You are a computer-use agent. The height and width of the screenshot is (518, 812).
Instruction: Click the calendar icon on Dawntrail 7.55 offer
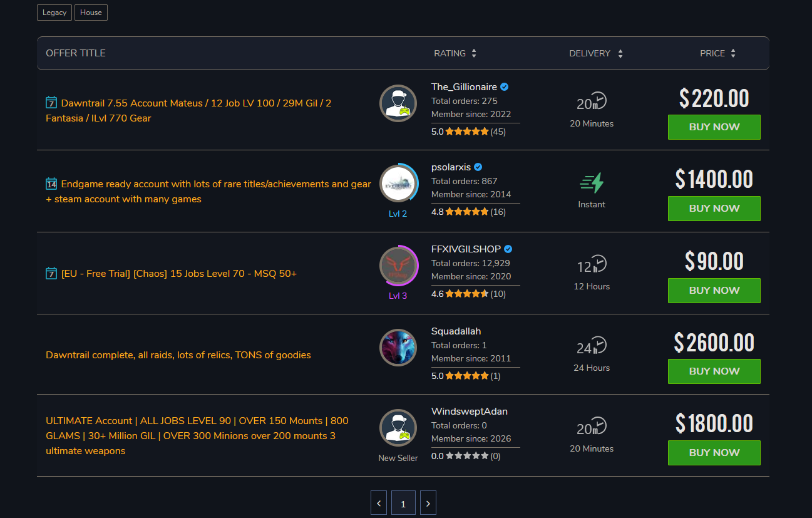click(51, 102)
